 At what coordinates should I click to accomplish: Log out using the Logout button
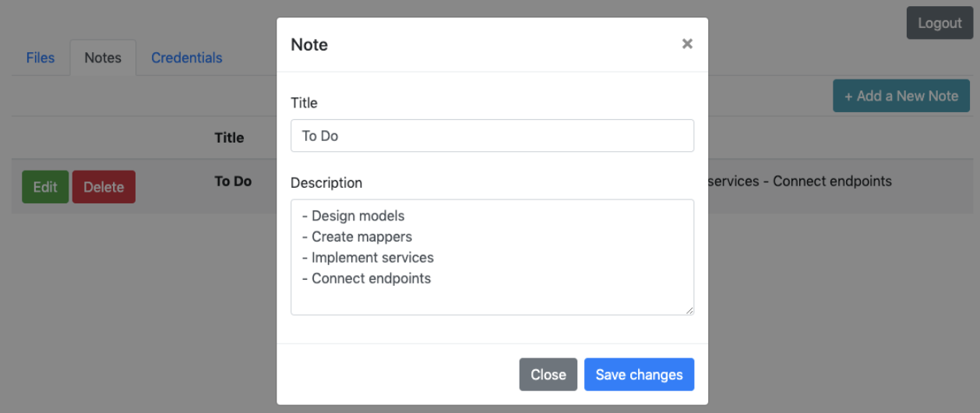click(939, 23)
